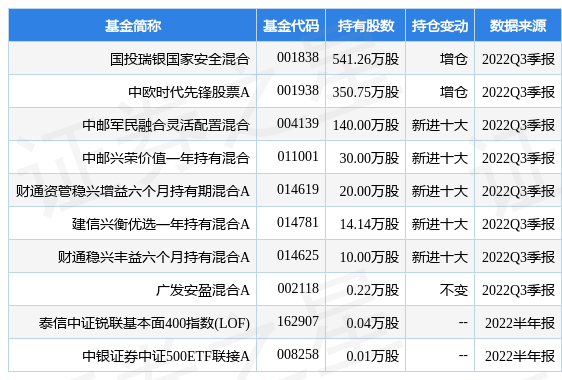Click the holding value 350.75万股

point(366,92)
